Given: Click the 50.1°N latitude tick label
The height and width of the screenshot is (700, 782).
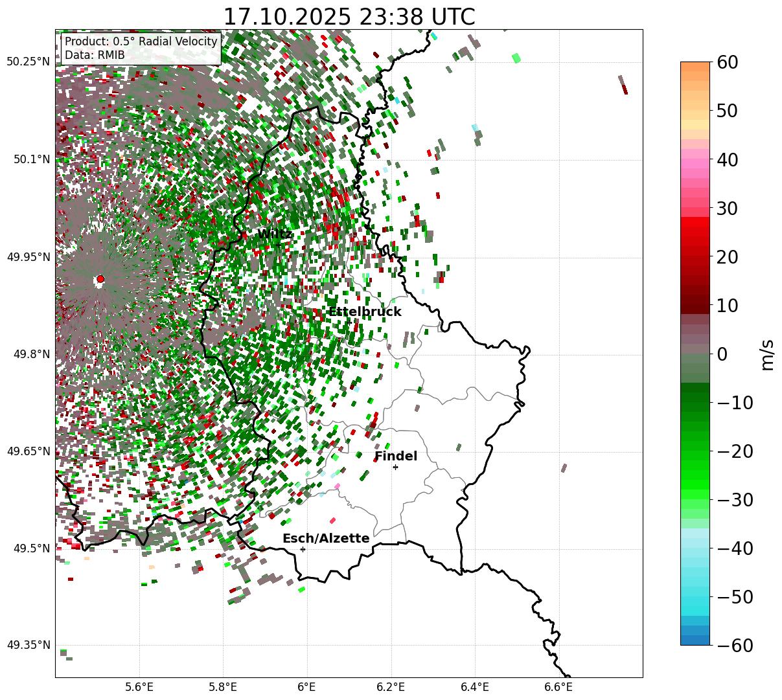Looking at the screenshot, I should pos(31,159).
